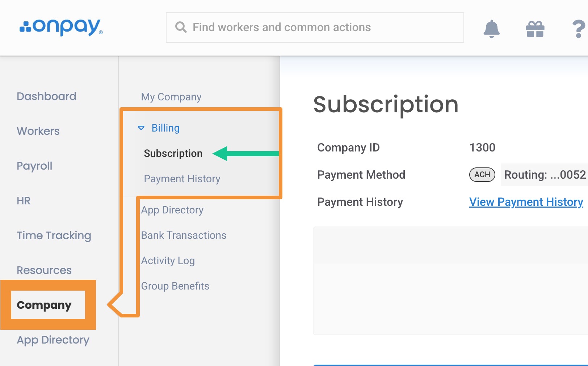Click the search magnifier icon
The height and width of the screenshot is (366, 588).
tap(181, 28)
